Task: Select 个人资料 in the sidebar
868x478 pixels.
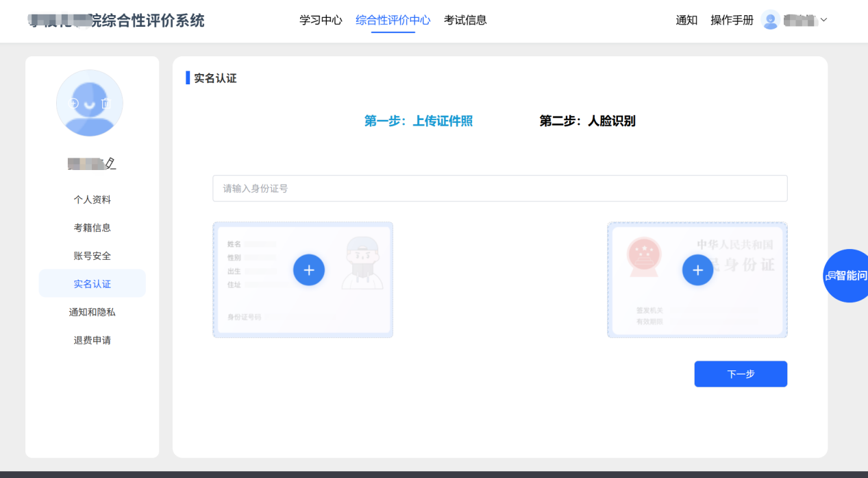Action: click(x=92, y=200)
